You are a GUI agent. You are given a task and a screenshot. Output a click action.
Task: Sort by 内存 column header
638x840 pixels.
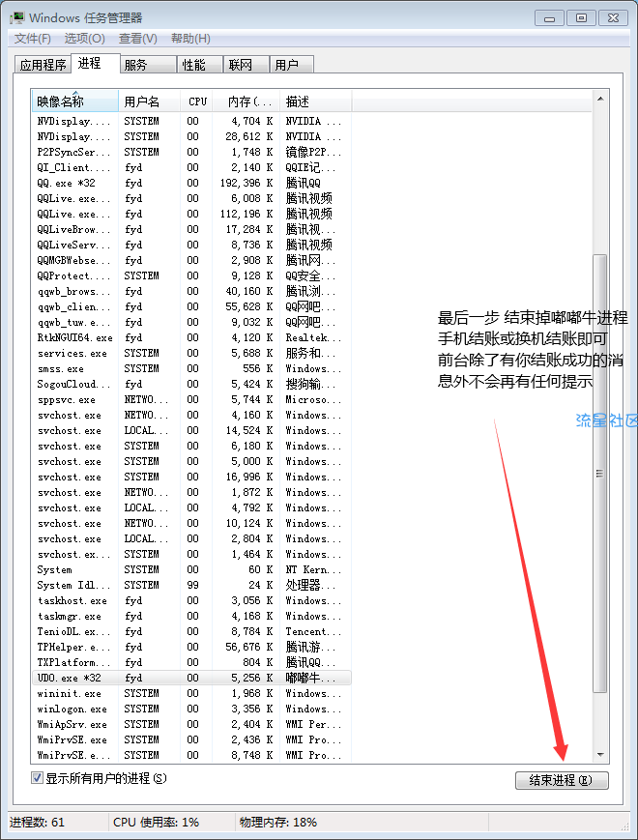246,101
